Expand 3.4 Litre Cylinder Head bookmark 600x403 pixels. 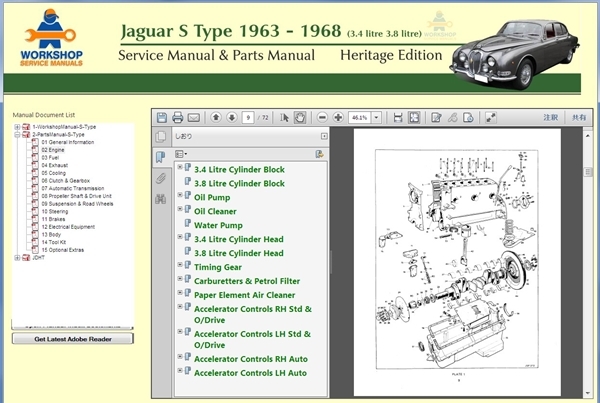point(180,237)
